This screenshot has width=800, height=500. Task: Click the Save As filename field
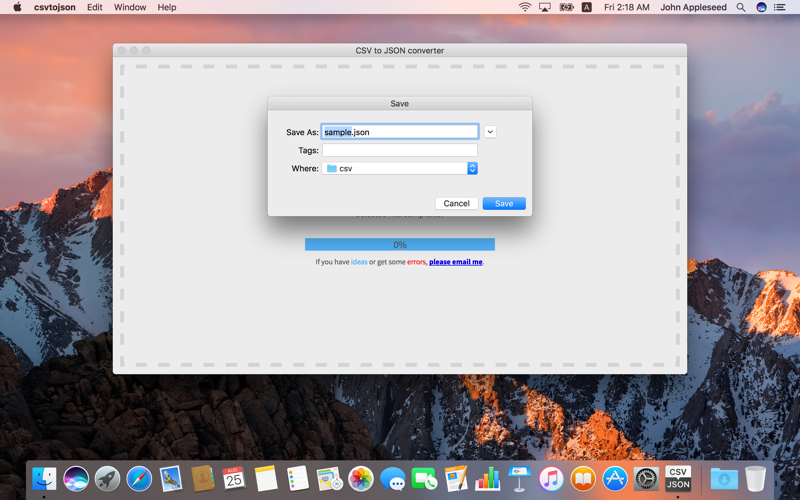[399, 132]
